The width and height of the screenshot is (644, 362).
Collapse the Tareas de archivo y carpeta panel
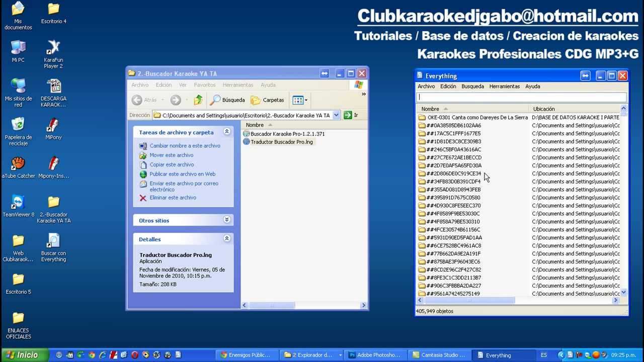click(227, 132)
